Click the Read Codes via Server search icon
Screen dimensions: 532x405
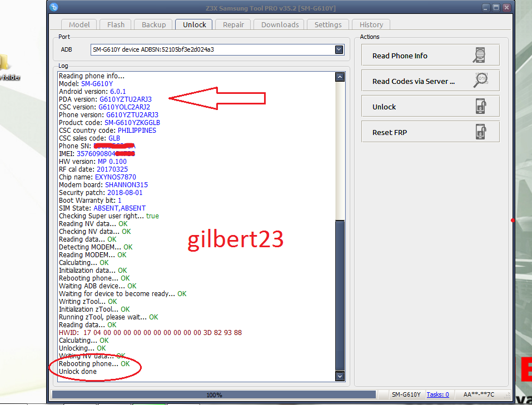pos(480,81)
